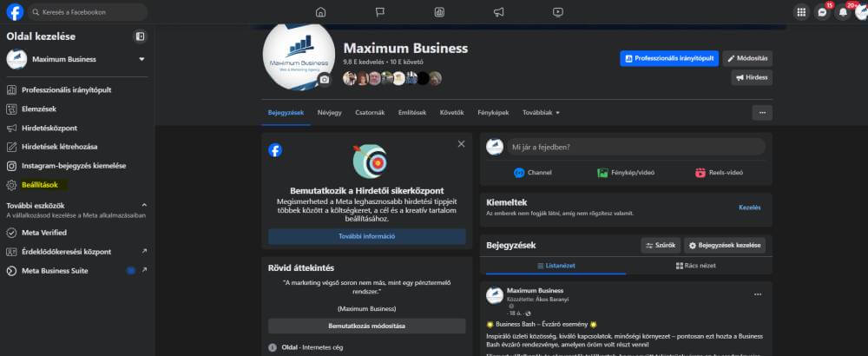Expand Maximum Business page switcher dropdown
This screenshot has height=356, width=868.
[x=141, y=59]
